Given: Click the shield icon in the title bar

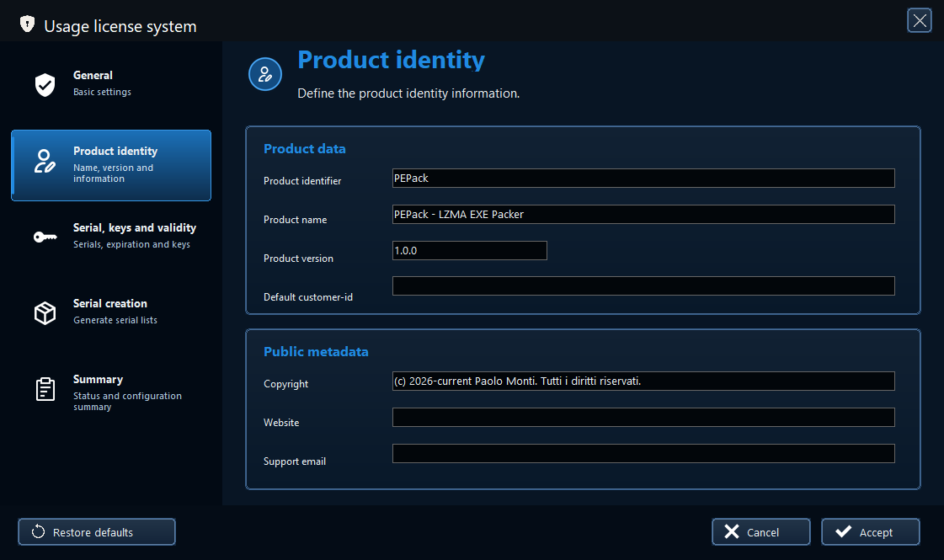Looking at the screenshot, I should point(27,24).
